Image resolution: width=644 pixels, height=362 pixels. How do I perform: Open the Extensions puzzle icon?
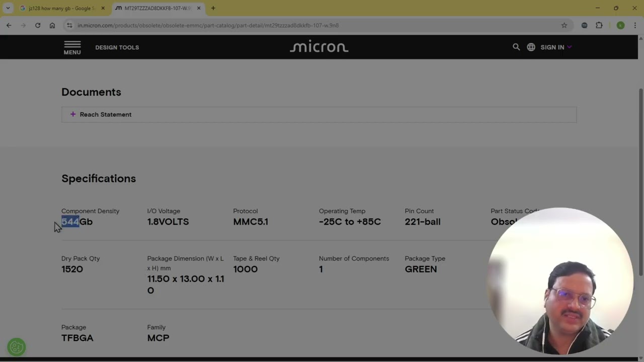coord(599,25)
